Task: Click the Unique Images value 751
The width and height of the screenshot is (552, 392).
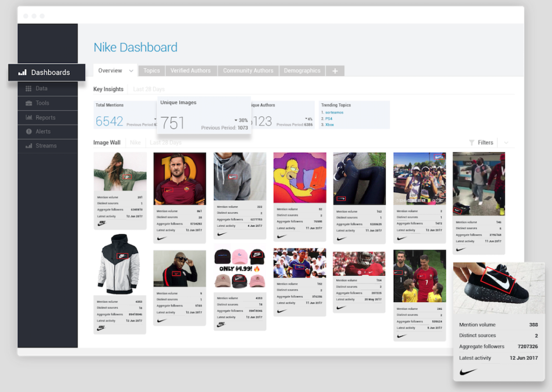Action: click(x=172, y=123)
